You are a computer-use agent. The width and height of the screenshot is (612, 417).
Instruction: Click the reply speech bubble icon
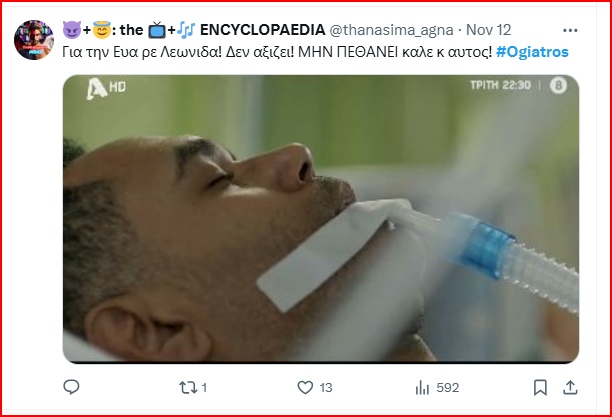[71, 387]
